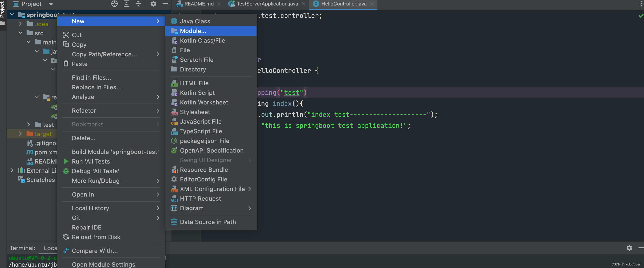Image resolution: width=644 pixels, height=268 pixels.
Task: Open the Terminal panel settings gear
Action: 629,248
